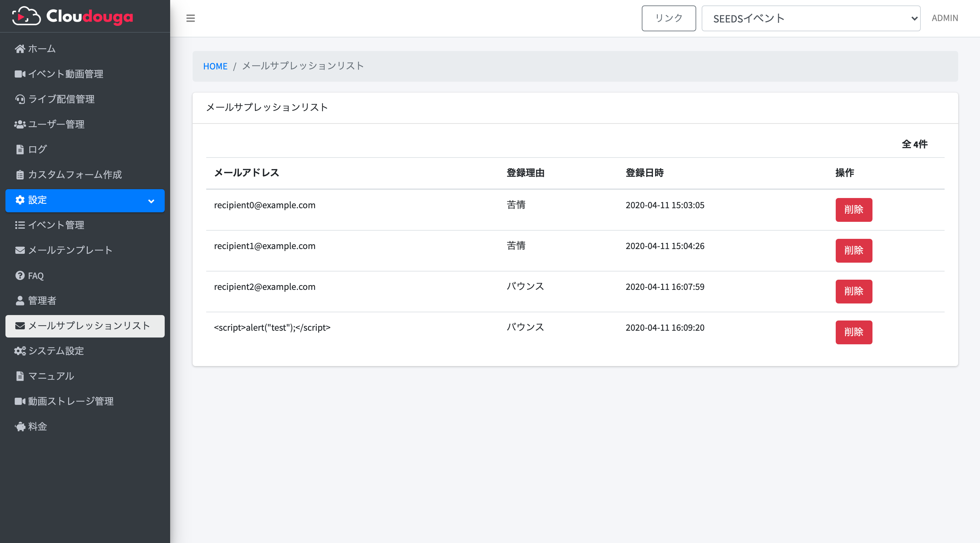Viewport: 980px width, 543px height.
Task: Collapse the 設定 menu chevron
Action: click(151, 201)
